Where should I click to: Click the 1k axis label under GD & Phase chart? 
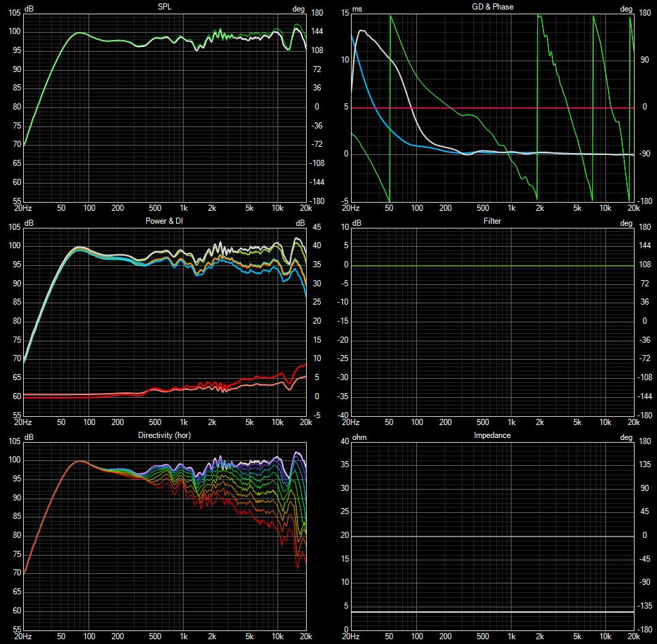coord(511,208)
